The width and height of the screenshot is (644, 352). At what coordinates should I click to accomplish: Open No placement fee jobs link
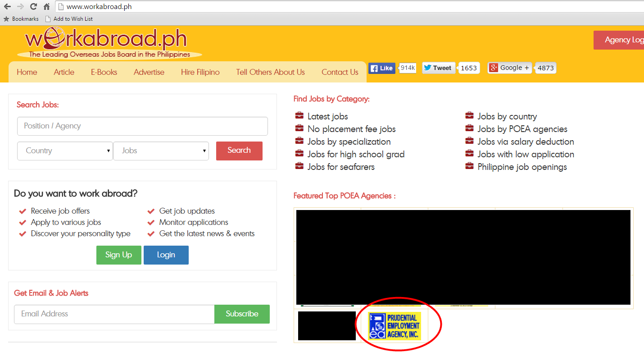[x=352, y=129]
